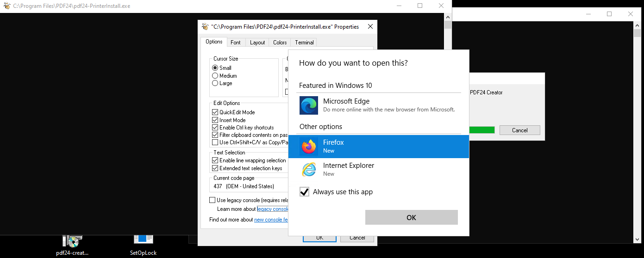
Task: Confirm app choice with OK button
Action: pos(411,217)
